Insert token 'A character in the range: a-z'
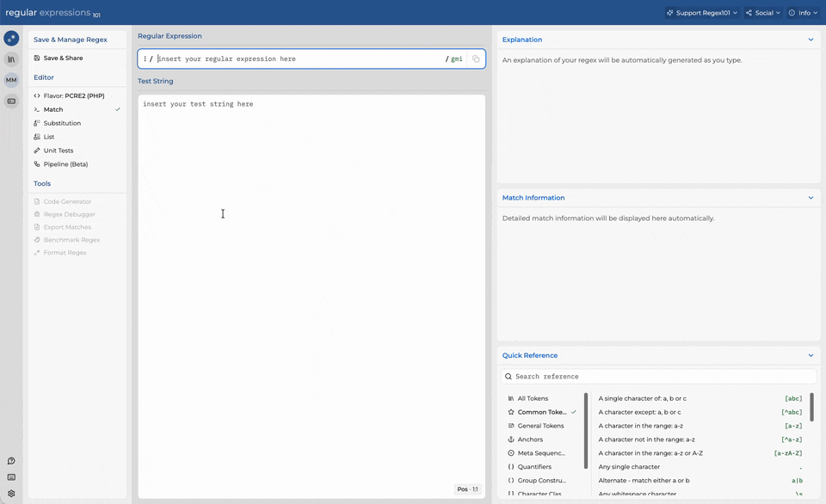Screen dimensions: 826x504 coord(700,426)
